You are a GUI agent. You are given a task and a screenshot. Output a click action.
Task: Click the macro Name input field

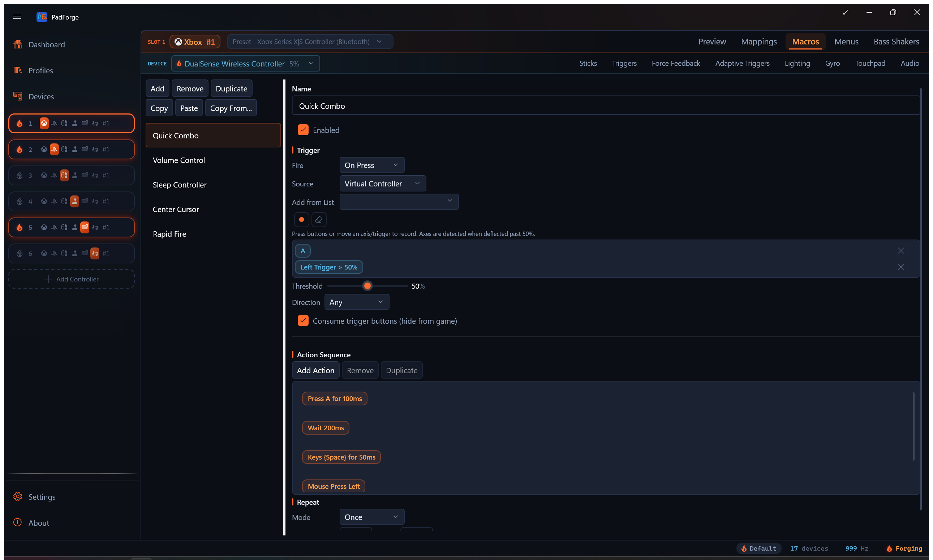[605, 105]
